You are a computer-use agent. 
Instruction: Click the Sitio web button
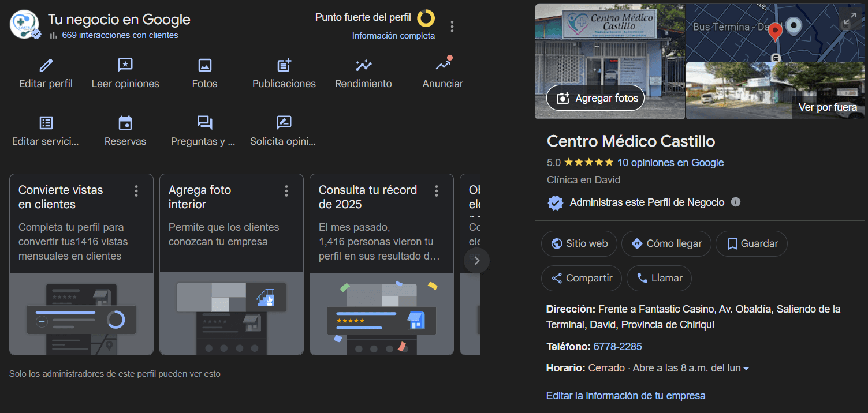pyautogui.click(x=579, y=243)
